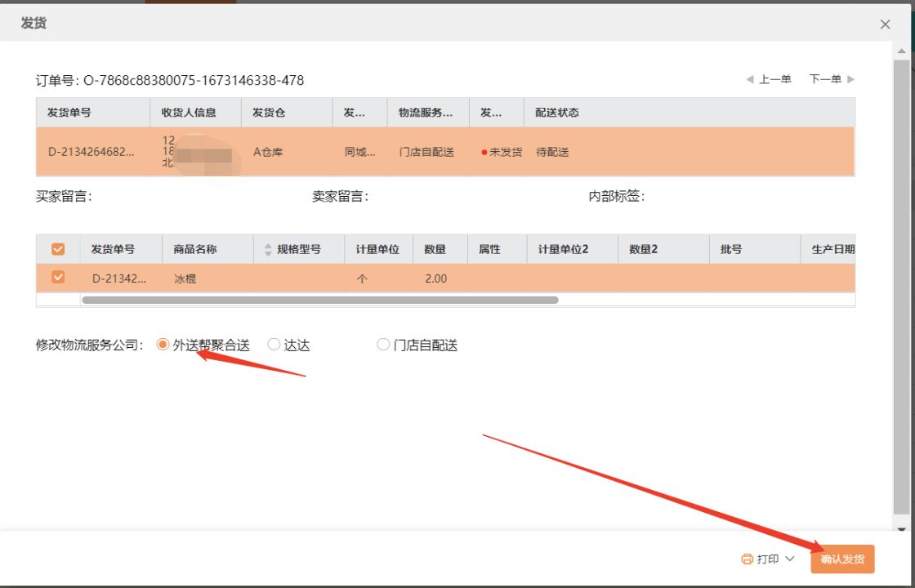Click the 配送状态 column header
This screenshot has height=588, width=915.
click(x=557, y=113)
